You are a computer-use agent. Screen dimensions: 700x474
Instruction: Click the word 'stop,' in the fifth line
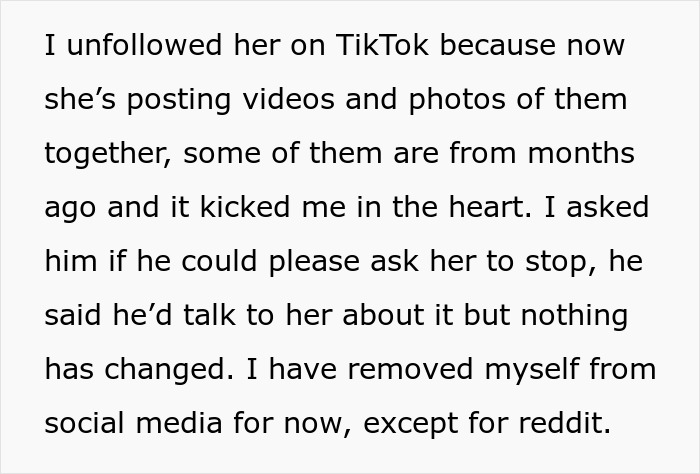[x=561, y=263]
